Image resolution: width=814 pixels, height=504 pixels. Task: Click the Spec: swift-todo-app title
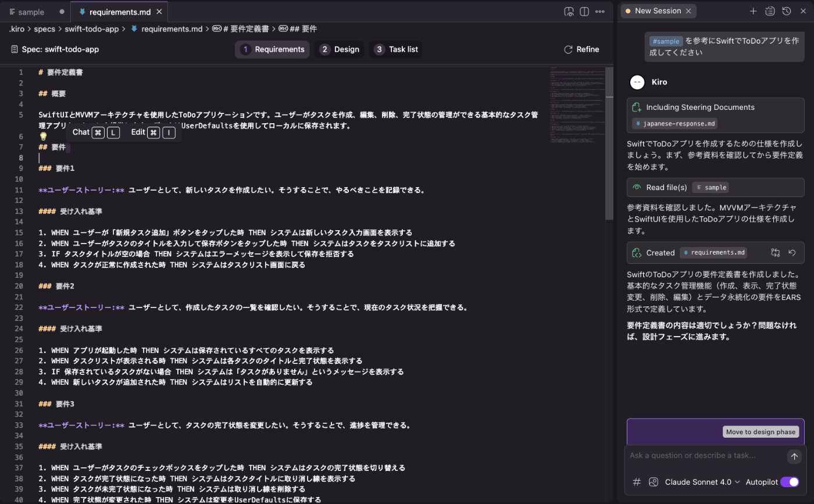point(60,49)
